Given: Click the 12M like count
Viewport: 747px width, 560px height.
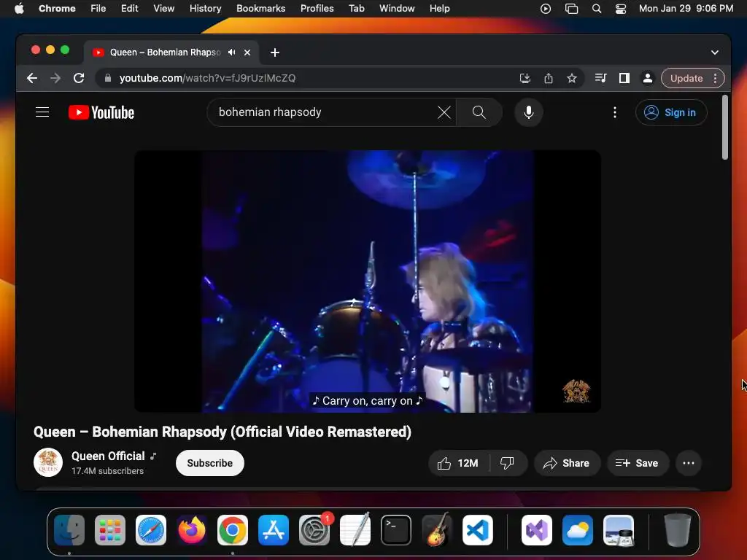Looking at the screenshot, I should pos(468,463).
